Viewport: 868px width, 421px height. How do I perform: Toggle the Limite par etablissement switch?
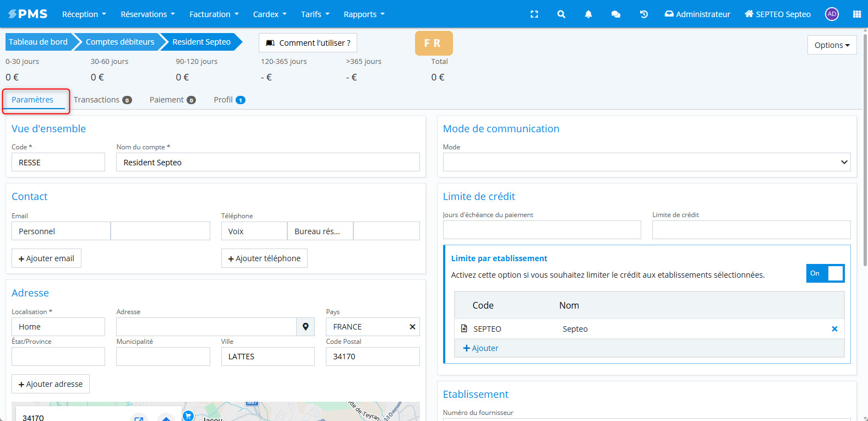coord(825,273)
